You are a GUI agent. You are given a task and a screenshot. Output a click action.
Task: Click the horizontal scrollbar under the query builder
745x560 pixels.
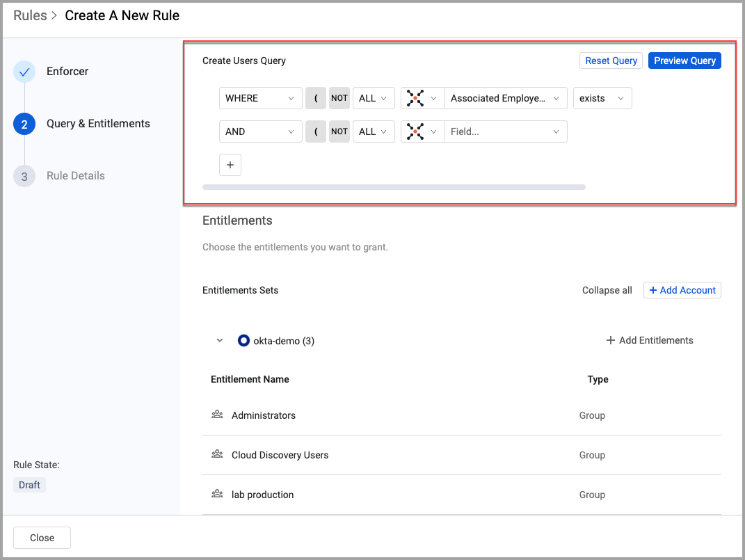pyautogui.click(x=394, y=187)
